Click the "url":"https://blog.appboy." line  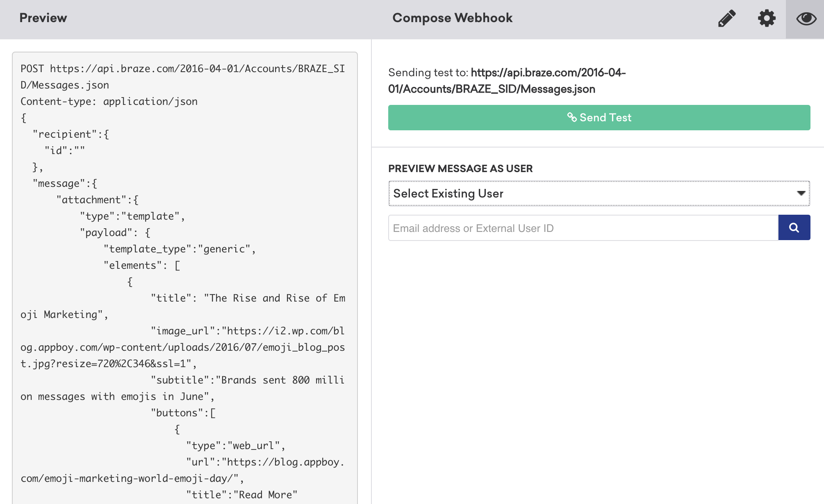(183, 470)
